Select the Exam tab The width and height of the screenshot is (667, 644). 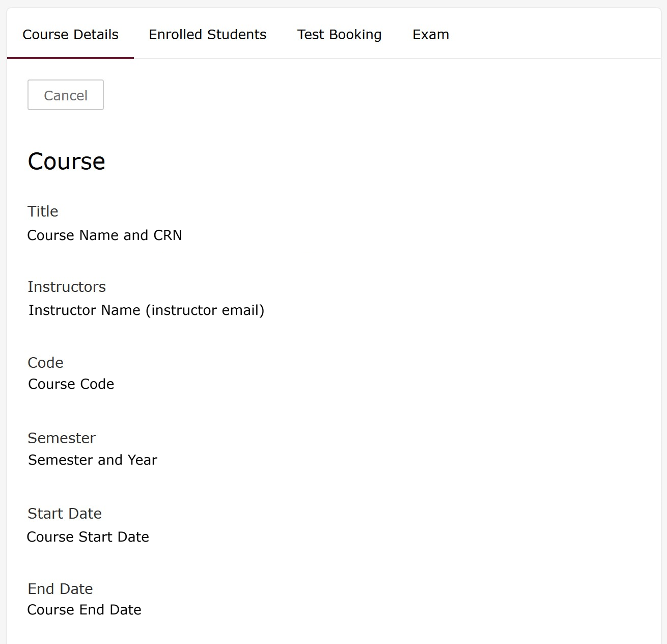click(x=430, y=35)
